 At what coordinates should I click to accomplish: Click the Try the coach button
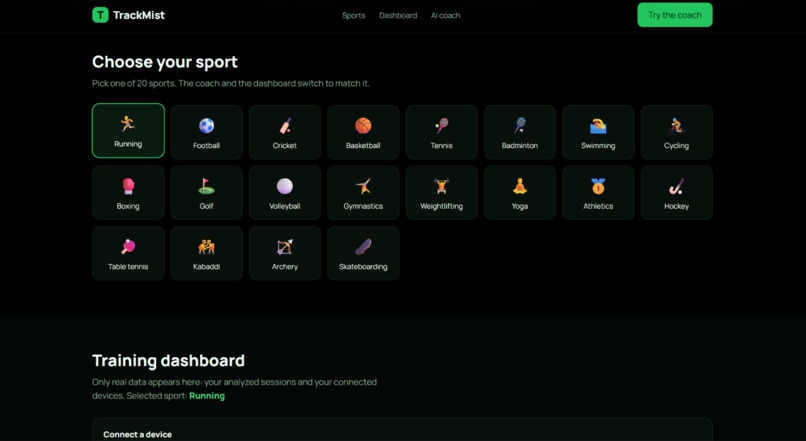pos(675,15)
